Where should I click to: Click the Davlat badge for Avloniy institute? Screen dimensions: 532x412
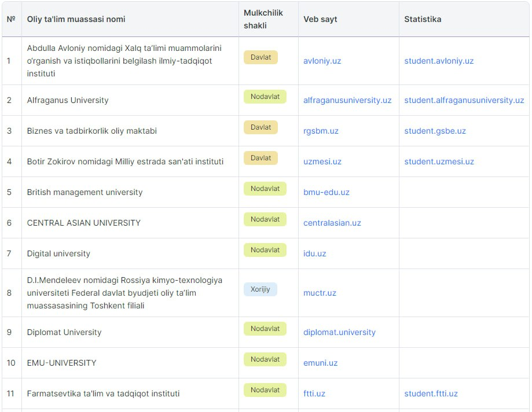pos(261,57)
